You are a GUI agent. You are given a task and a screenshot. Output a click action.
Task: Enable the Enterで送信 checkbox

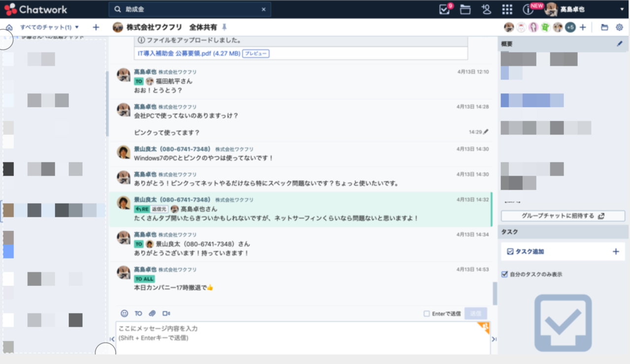click(427, 314)
